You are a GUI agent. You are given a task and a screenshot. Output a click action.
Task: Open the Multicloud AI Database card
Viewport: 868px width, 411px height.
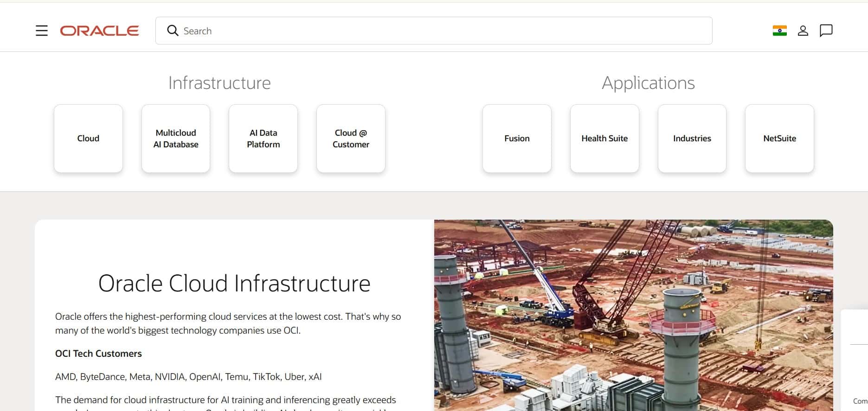point(176,139)
